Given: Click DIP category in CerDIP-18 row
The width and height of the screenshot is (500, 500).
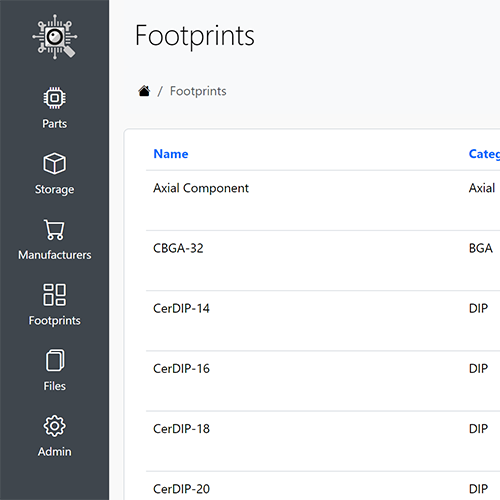Looking at the screenshot, I should coord(478,429).
